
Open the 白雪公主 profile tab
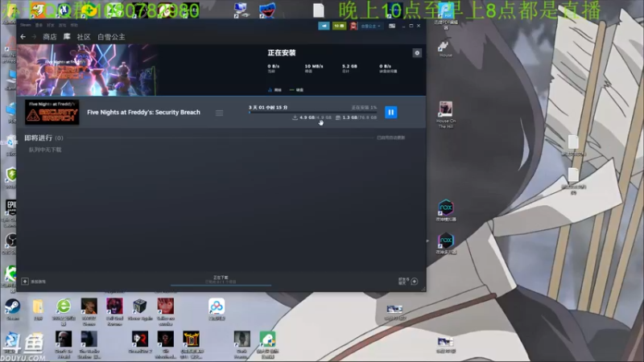(111, 37)
